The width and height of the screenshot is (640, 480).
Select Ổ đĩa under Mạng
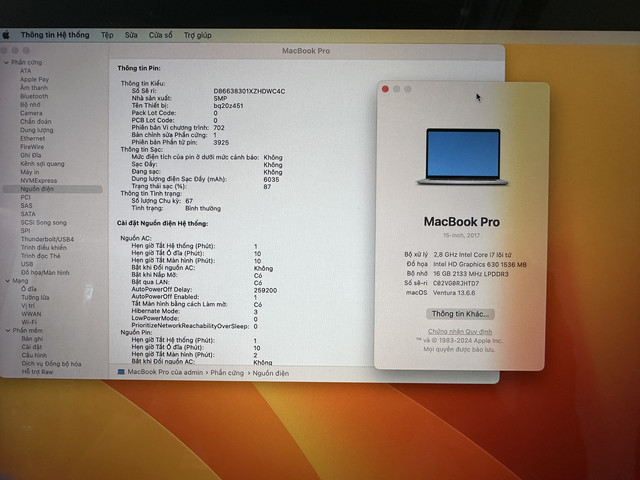pyautogui.click(x=29, y=289)
